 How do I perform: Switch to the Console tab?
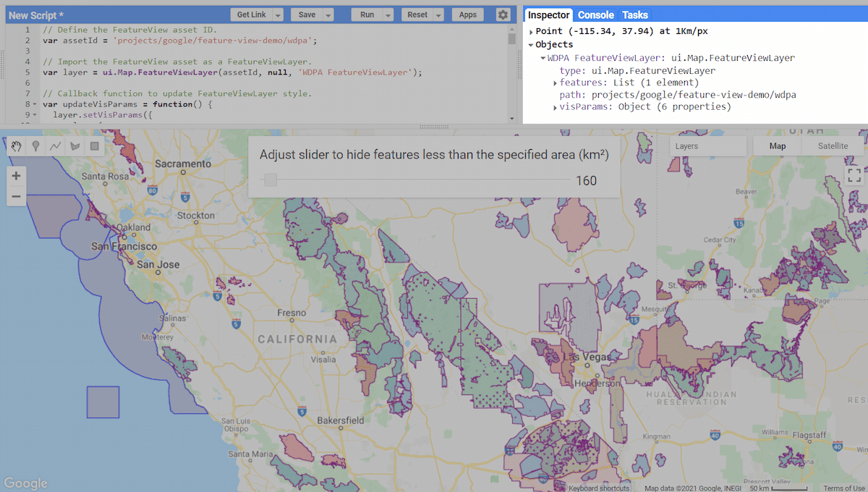coord(595,15)
